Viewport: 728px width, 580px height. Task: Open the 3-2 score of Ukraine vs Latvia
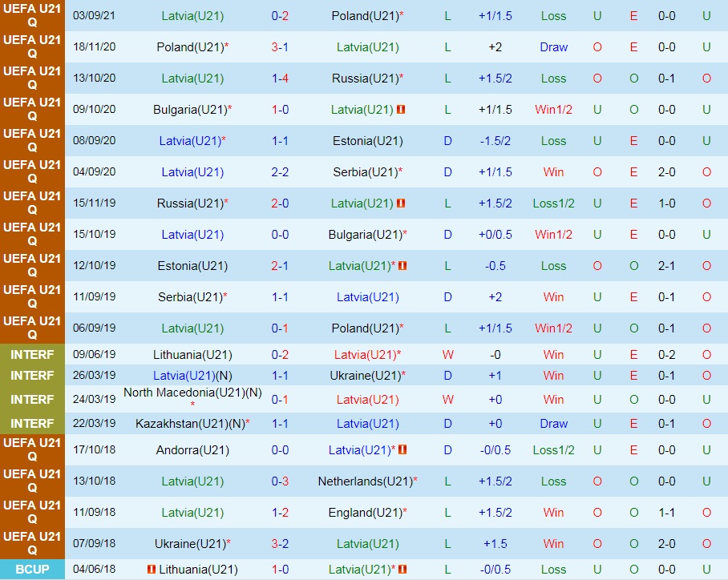(x=280, y=544)
